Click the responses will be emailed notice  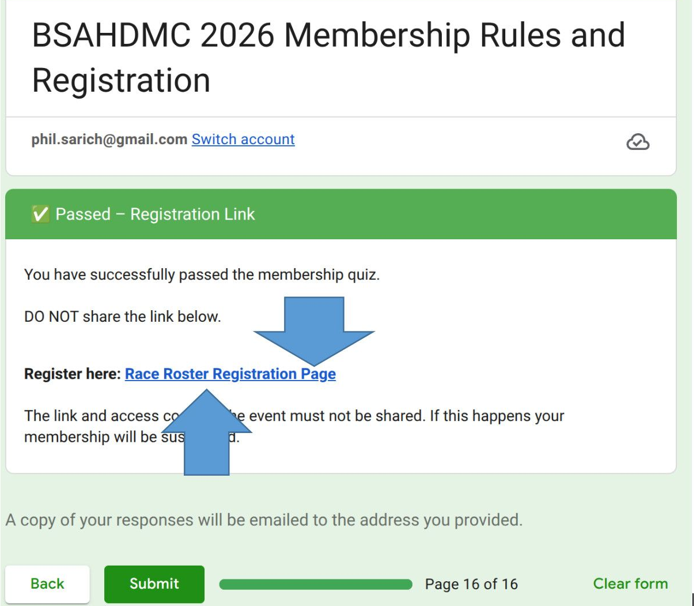[264, 520]
